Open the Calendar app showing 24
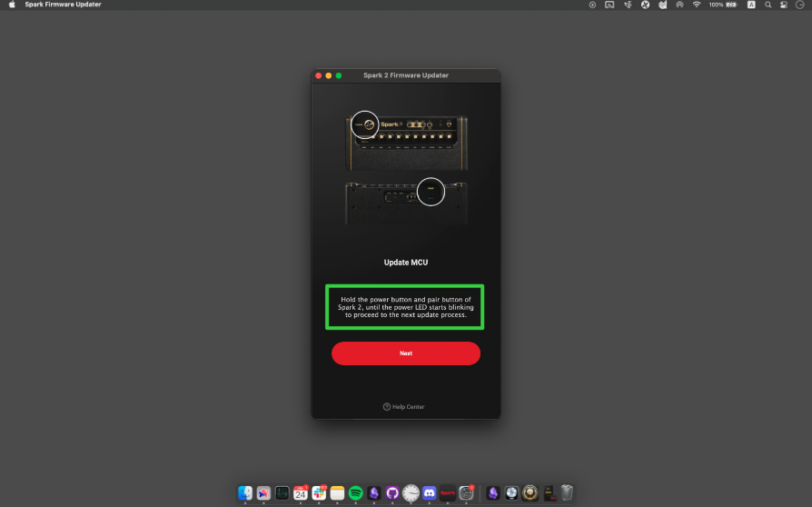 click(x=301, y=493)
